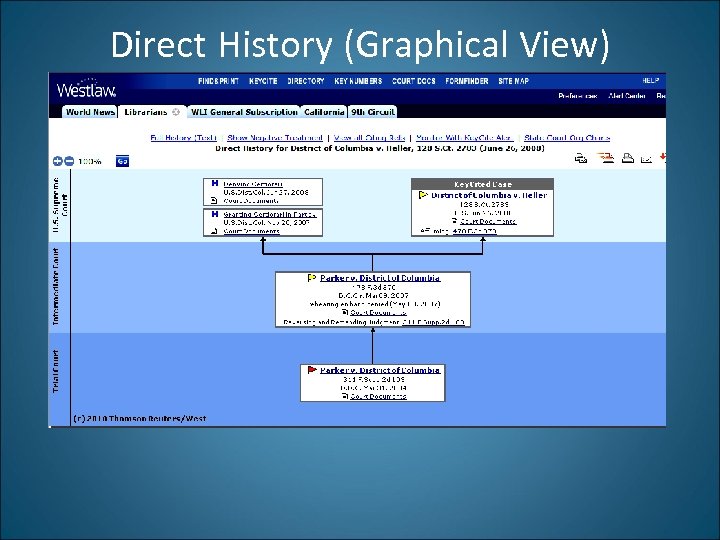Open the World News tab
This screenshot has width=720, height=540.
click(x=90, y=112)
